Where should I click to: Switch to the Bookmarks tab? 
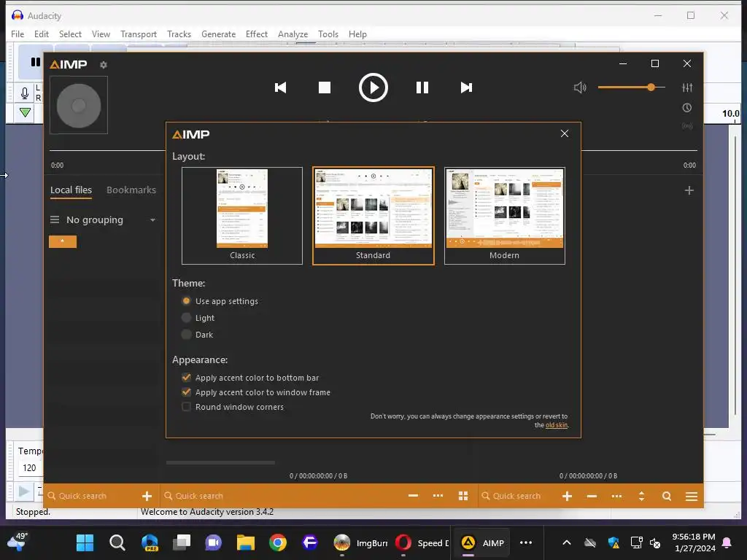(x=131, y=190)
